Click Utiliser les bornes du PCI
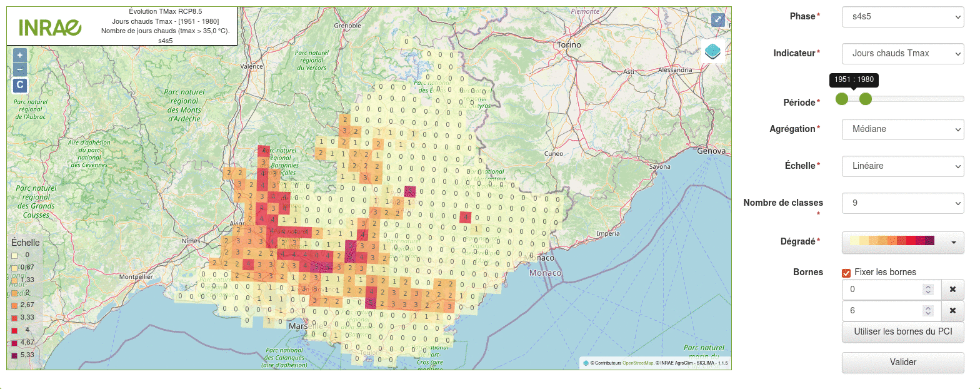 (x=903, y=331)
